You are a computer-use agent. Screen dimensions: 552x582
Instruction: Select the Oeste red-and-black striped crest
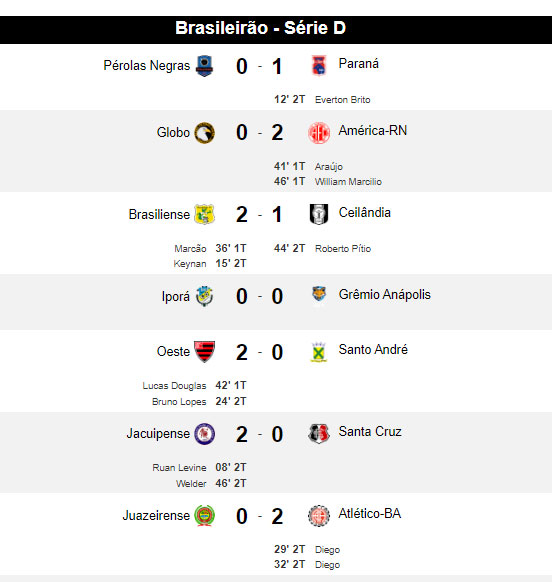point(205,352)
